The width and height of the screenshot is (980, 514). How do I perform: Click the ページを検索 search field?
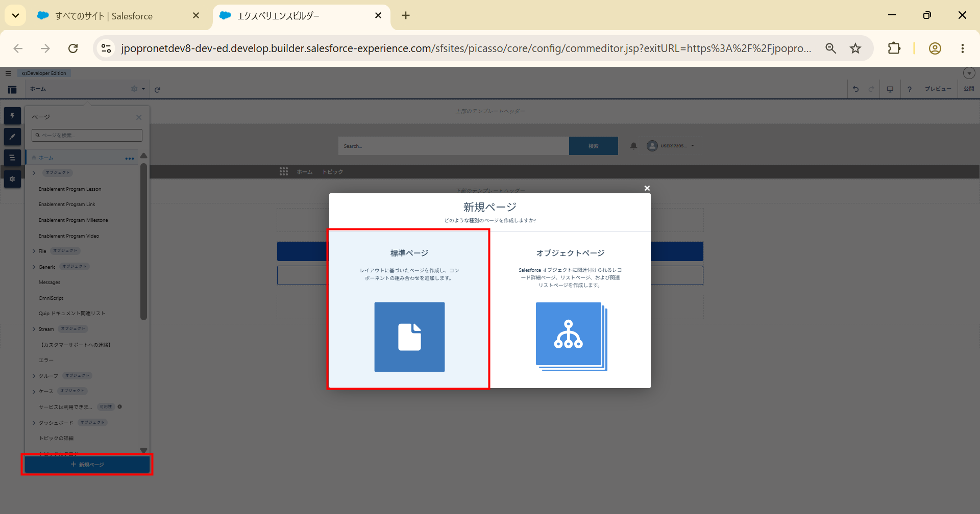(87, 135)
